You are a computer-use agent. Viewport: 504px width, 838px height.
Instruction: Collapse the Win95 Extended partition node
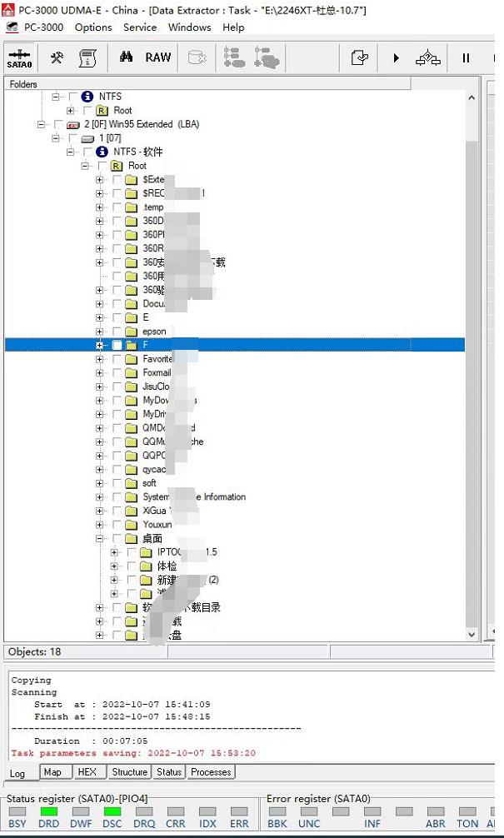pyautogui.click(x=41, y=124)
